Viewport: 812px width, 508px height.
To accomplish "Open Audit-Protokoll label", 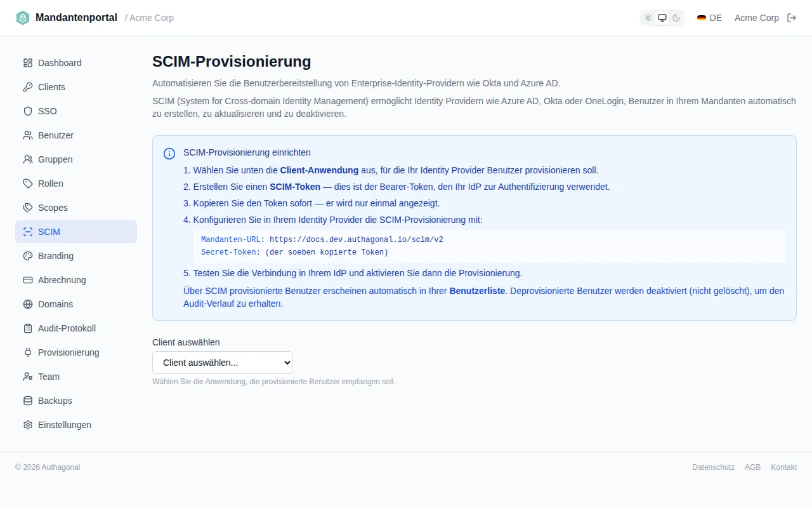I will coord(67,328).
